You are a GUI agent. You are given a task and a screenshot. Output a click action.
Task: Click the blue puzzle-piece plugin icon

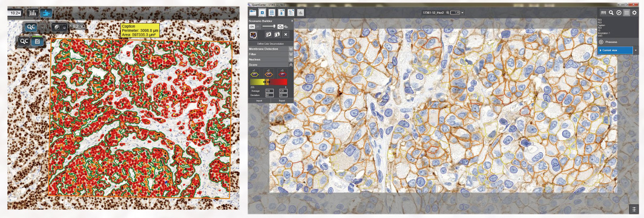pyautogui.click(x=46, y=13)
